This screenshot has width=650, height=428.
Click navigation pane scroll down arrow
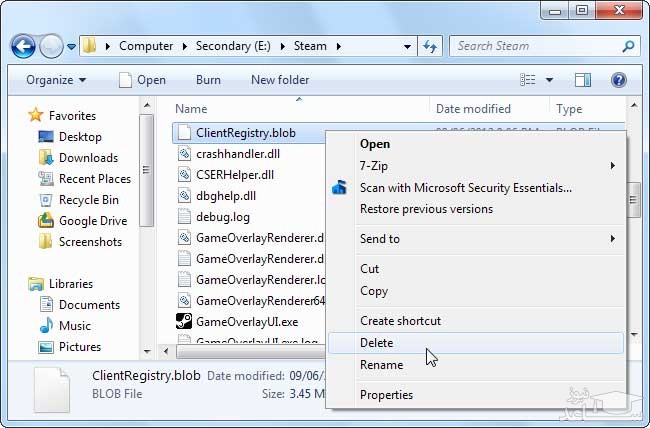147,352
